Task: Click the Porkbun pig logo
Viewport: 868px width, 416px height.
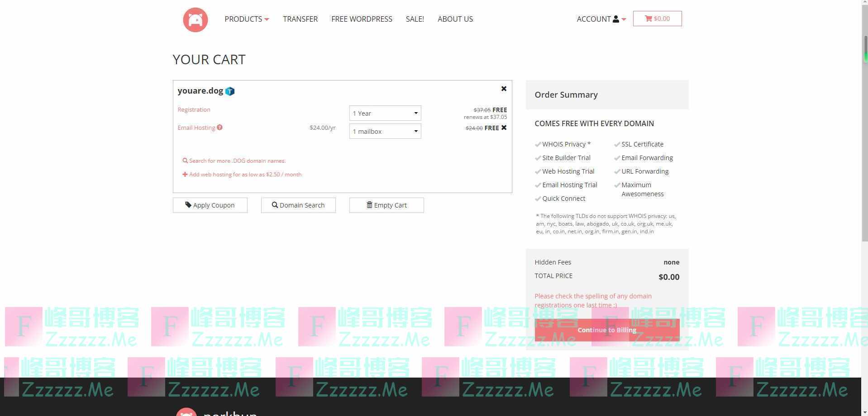Action: click(195, 19)
